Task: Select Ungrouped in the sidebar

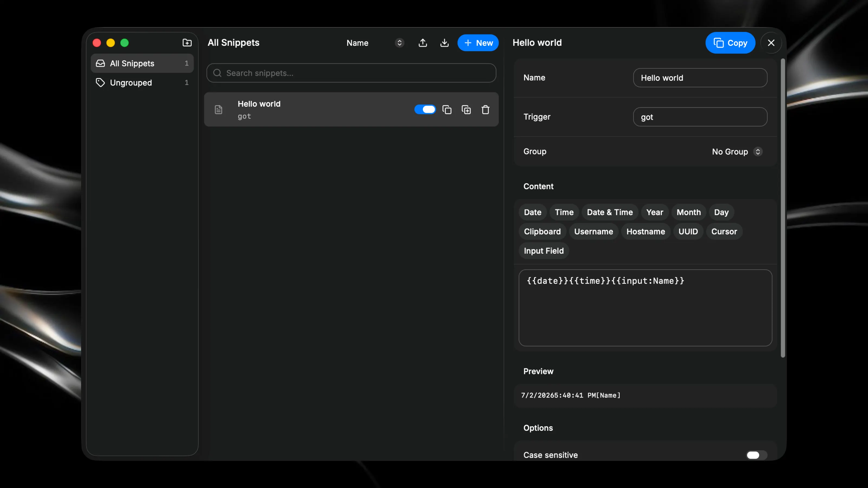Action: click(x=142, y=82)
